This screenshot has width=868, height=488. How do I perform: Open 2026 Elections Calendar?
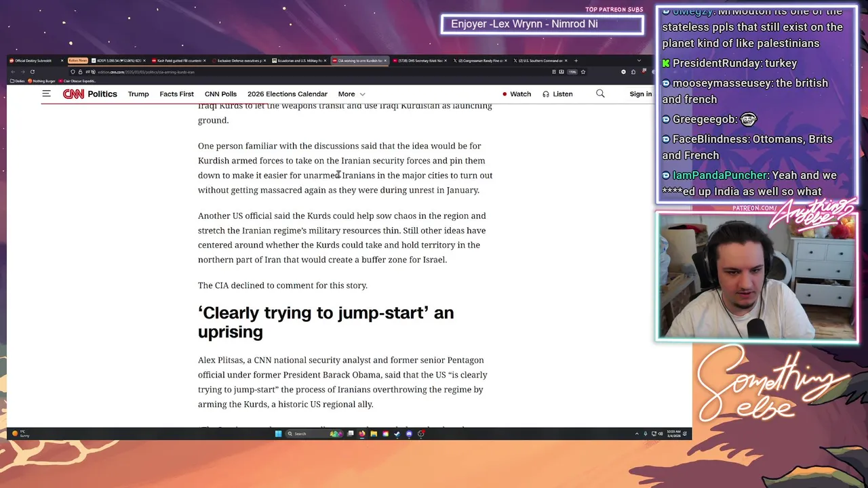(288, 94)
